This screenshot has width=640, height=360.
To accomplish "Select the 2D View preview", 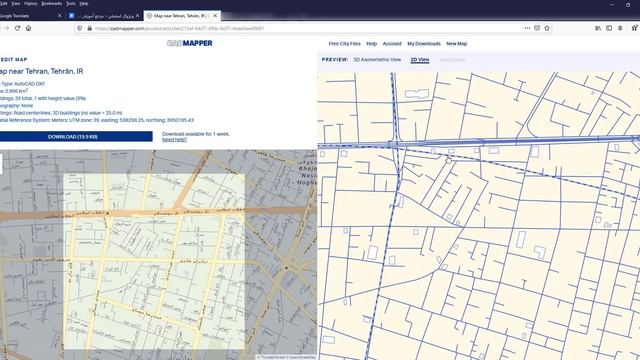I will 420,60.
